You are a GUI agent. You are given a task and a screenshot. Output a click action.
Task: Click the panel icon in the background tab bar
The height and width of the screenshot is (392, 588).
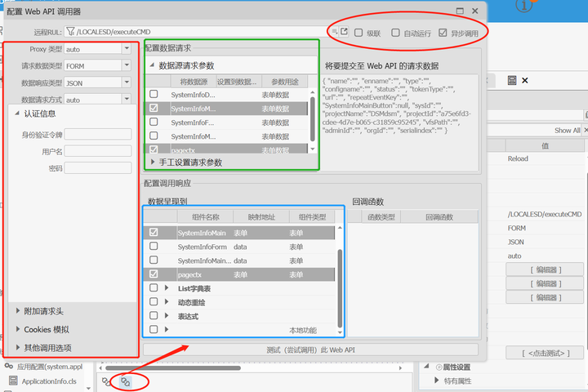[511, 80]
